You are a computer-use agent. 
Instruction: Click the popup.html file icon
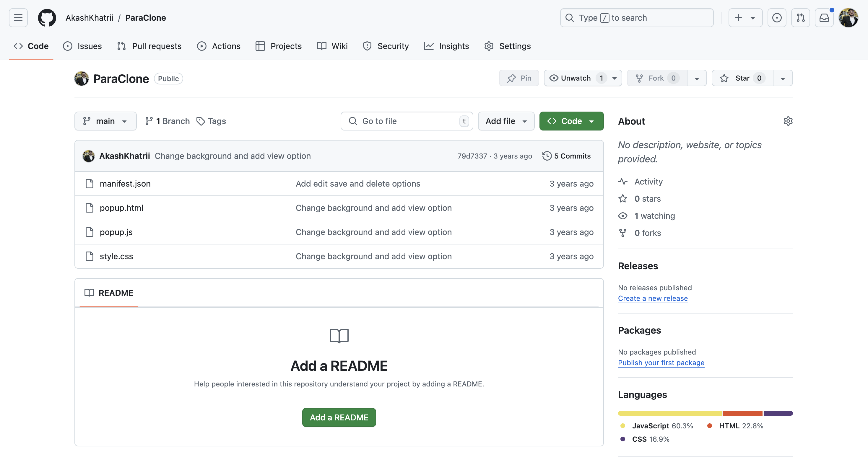pyautogui.click(x=89, y=208)
